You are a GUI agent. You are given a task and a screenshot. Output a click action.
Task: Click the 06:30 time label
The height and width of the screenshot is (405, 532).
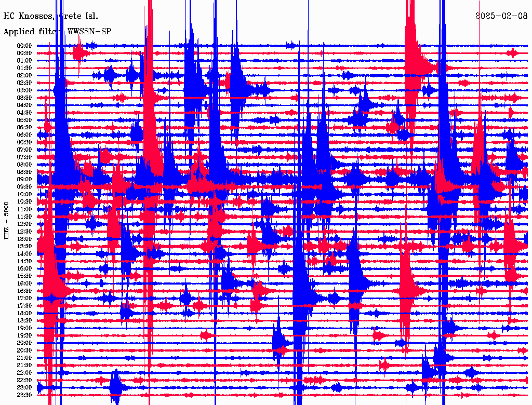pos(24,142)
